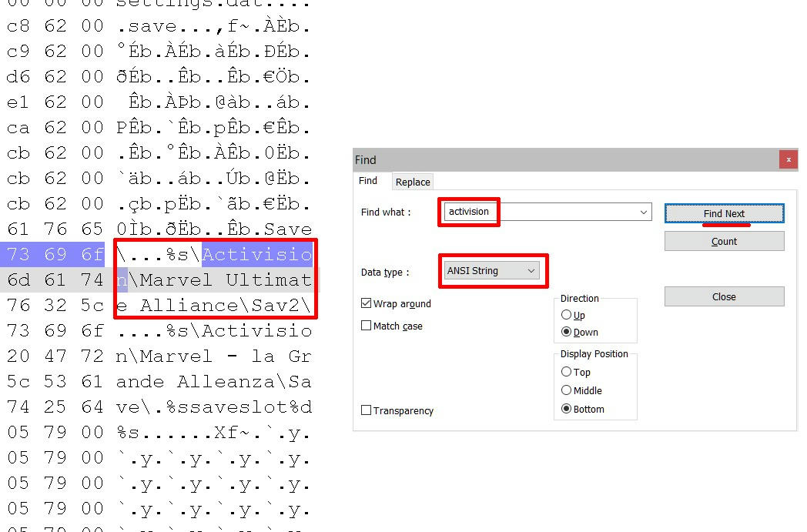This screenshot has height=532, width=807.
Task: Click the Find dialog title bar
Action: [566, 160]
